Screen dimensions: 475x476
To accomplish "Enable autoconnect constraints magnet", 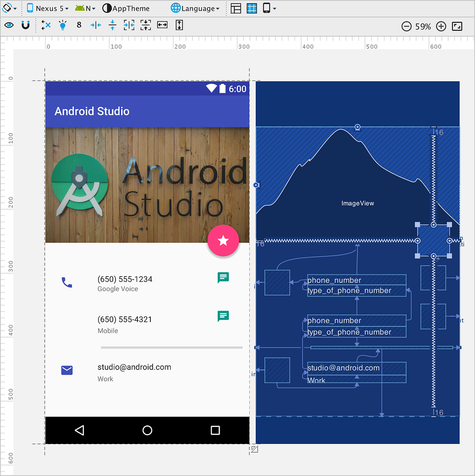I will (x=26, y=25).
